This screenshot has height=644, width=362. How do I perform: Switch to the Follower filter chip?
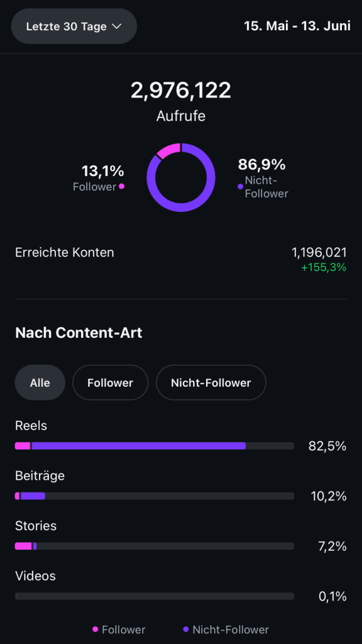pos(110,383)
